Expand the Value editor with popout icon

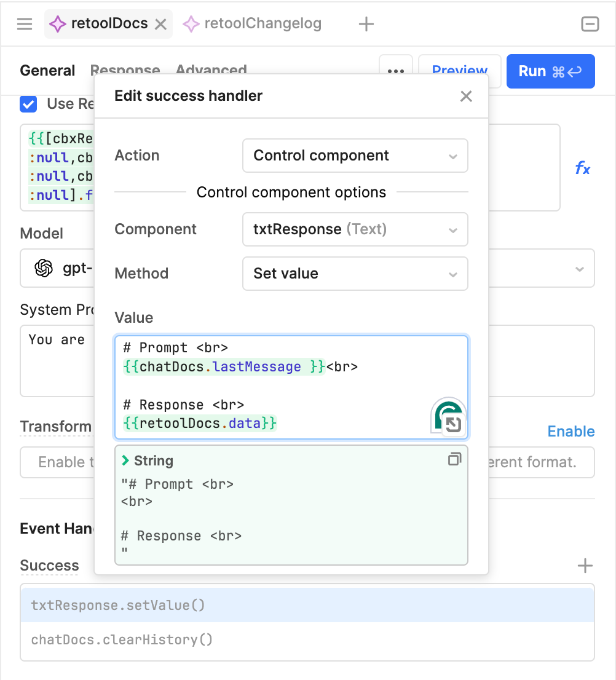point(454,424)
